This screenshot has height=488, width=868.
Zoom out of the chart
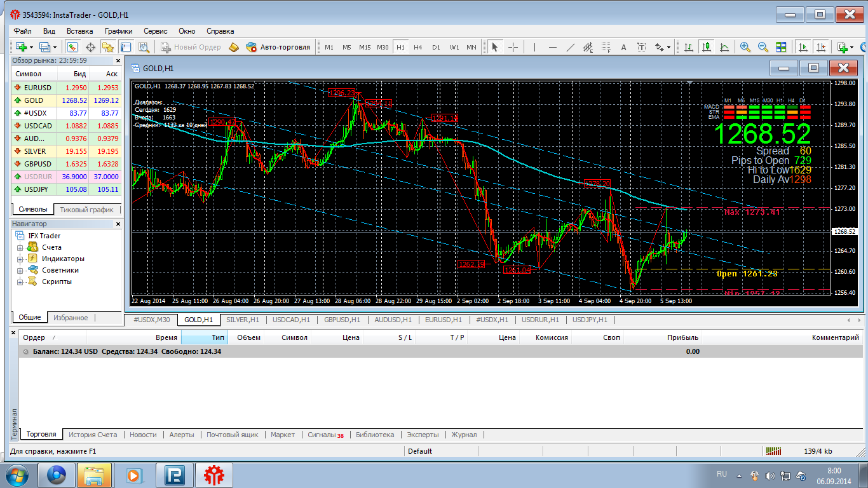coord(763,47)
